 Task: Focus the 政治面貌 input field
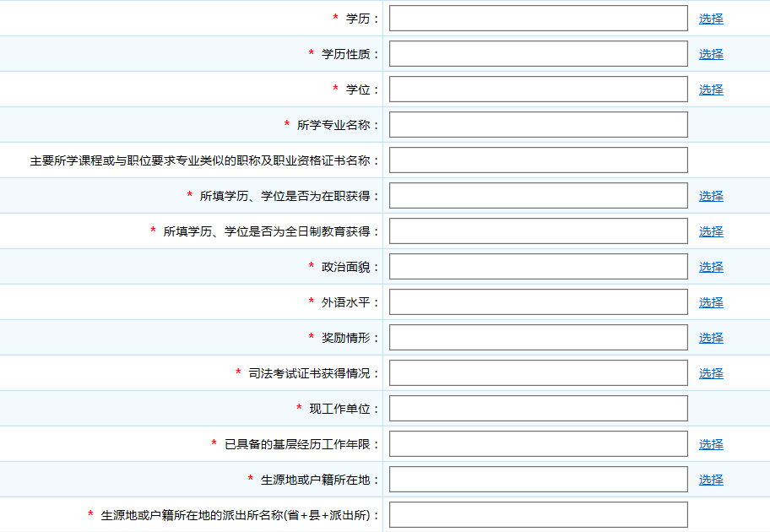538,266
